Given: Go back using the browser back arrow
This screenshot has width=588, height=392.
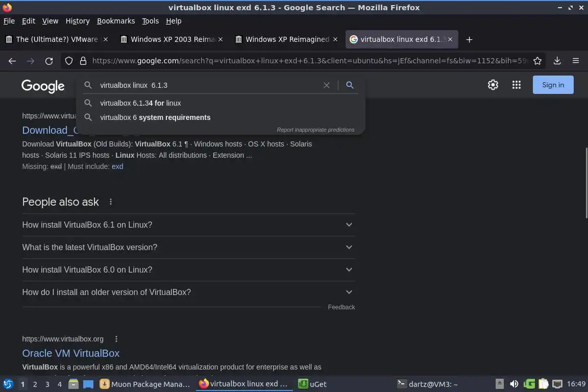Looking at the screenshot, I should (x=12, y=61).
